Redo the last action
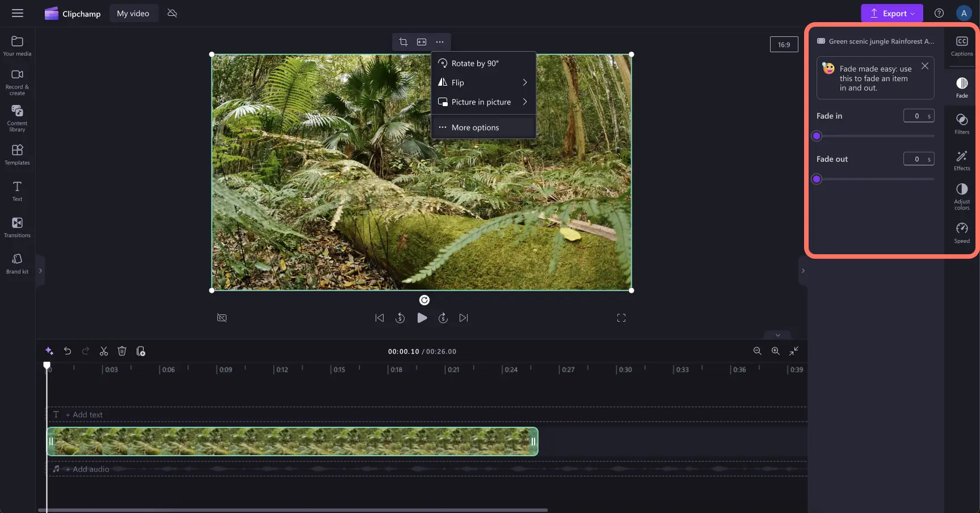This screenshot has height=513, width=980. click(x=86, y=351)
